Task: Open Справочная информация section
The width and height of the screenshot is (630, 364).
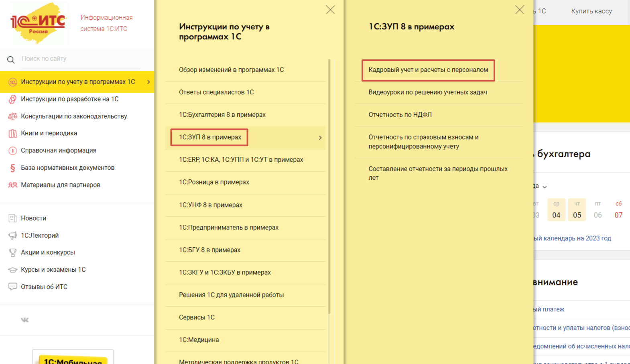Action: click(59, 150)
